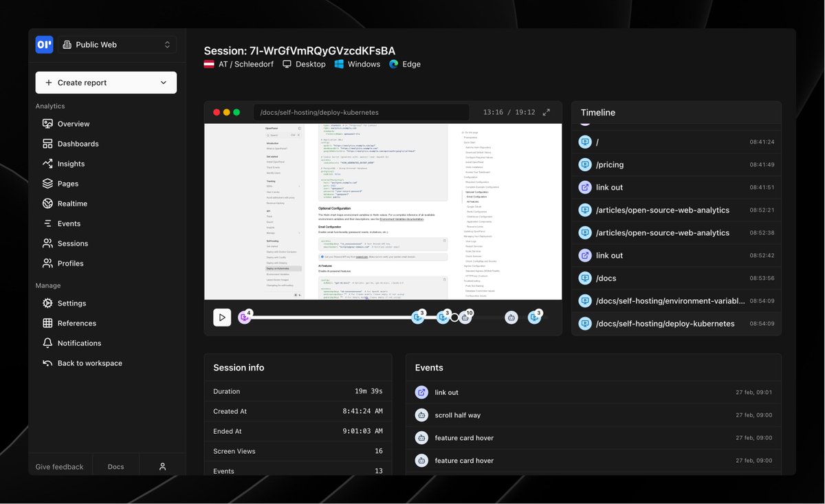825x504 pixels.
Task: Click the Created At value 8:41:24 AM
Action: click(363, 411)
